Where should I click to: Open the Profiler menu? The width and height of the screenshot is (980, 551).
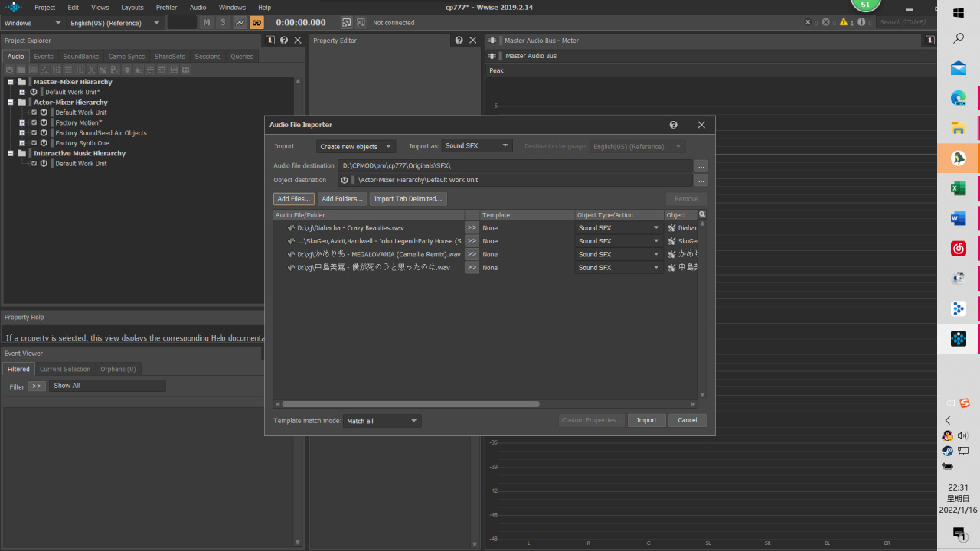(166, 7)
